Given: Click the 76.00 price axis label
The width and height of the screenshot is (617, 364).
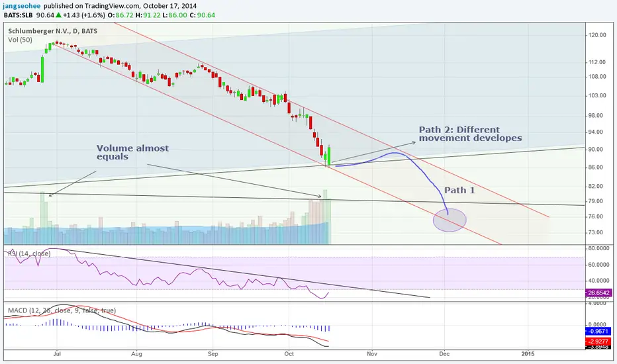Looking at the screenshot, I should pyautogui.click(x=595, y=216).
